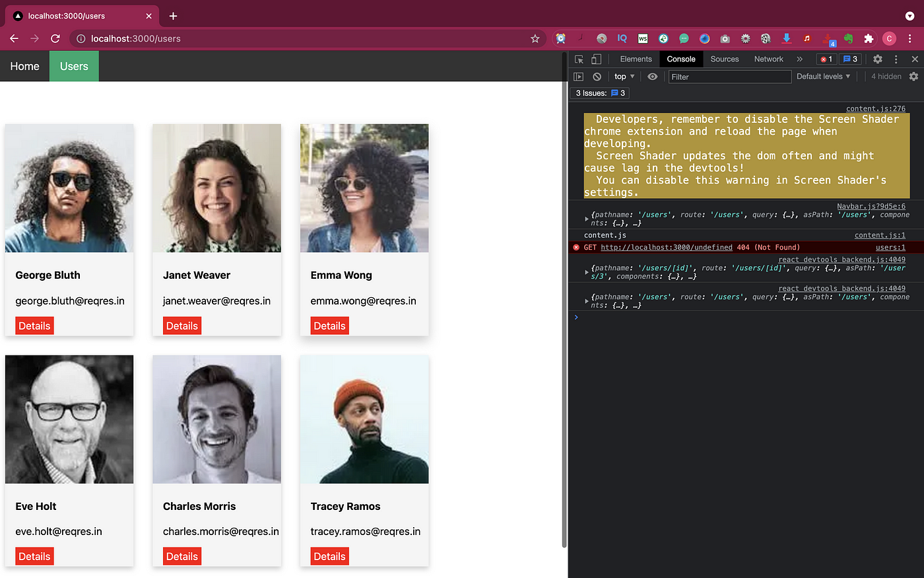
Task: Open Details for Janet Weaver
Action: tap(182, 326)
